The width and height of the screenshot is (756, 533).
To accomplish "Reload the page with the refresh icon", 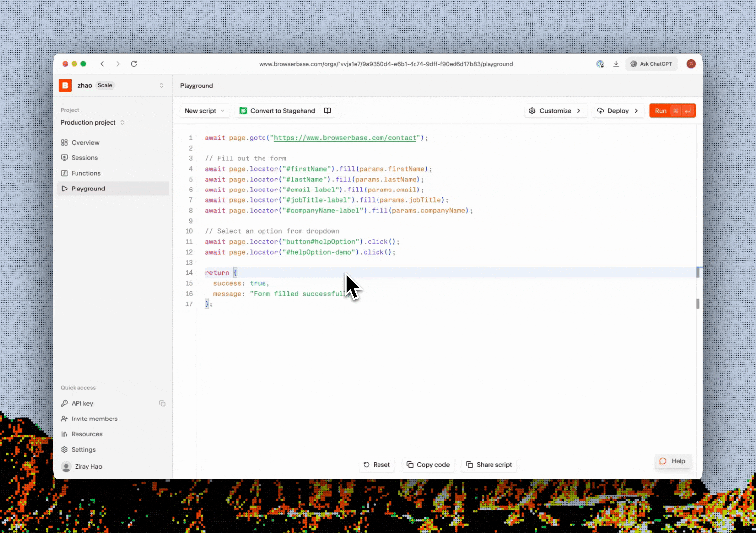I will coord(134,64).
